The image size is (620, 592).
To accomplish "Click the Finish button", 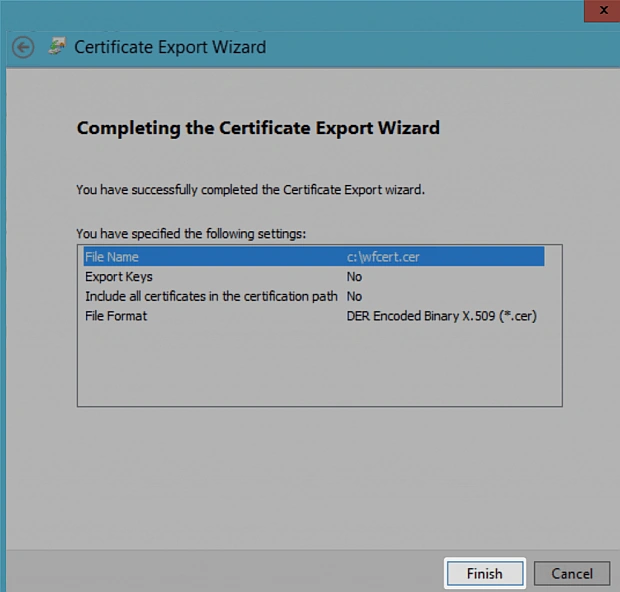I will click(x=485, y=573).
